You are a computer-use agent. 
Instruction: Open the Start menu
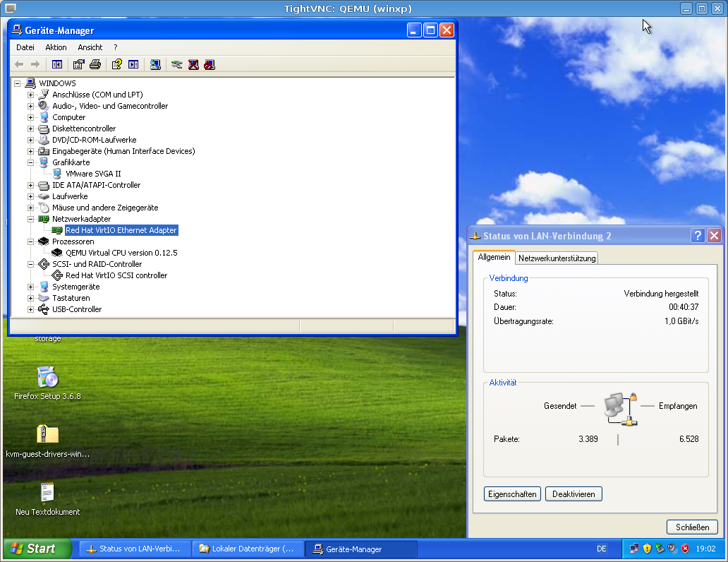click(37, 549)
